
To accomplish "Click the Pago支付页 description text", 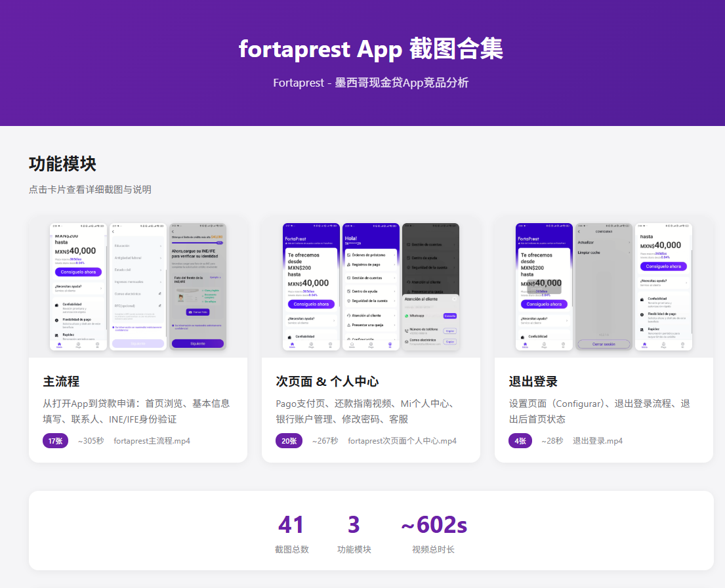I will click(x=365, y=411).
